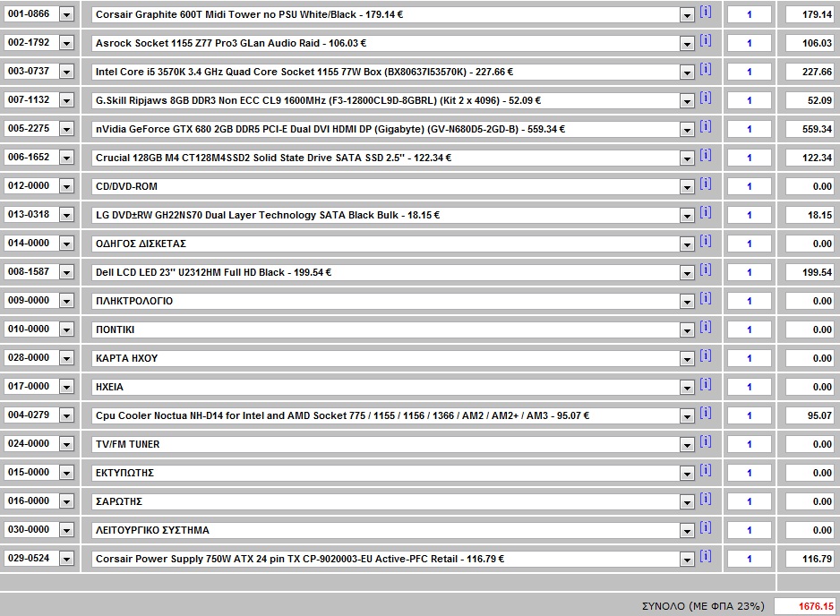840x616 pixels.
Task: Click info icon on ΠΛΗΚΤΡΟΛΟΓΙΟ row
Action: pyautogui.click(x=706, y=298)
